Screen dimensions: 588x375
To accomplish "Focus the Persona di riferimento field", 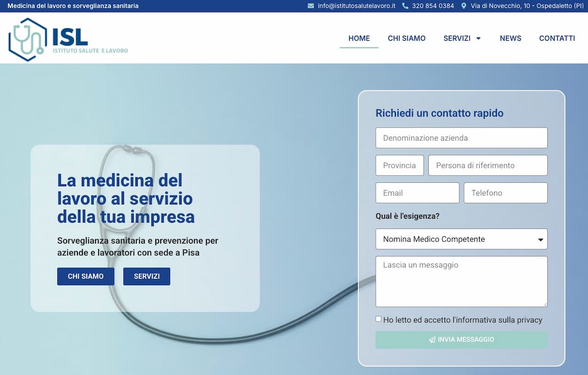I will coord(488,165).
